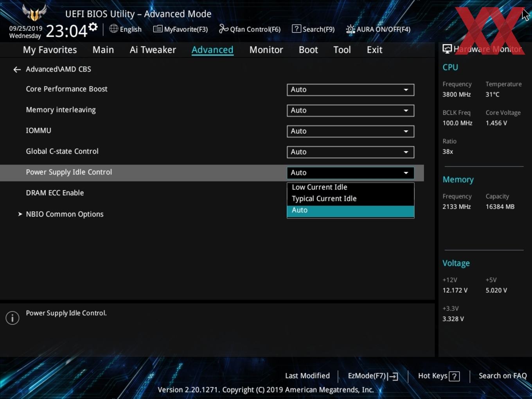Viewport: 532px width, 399px height.
Task: Click Qfan Control(F6) label
Action: [x=255, y=29]
